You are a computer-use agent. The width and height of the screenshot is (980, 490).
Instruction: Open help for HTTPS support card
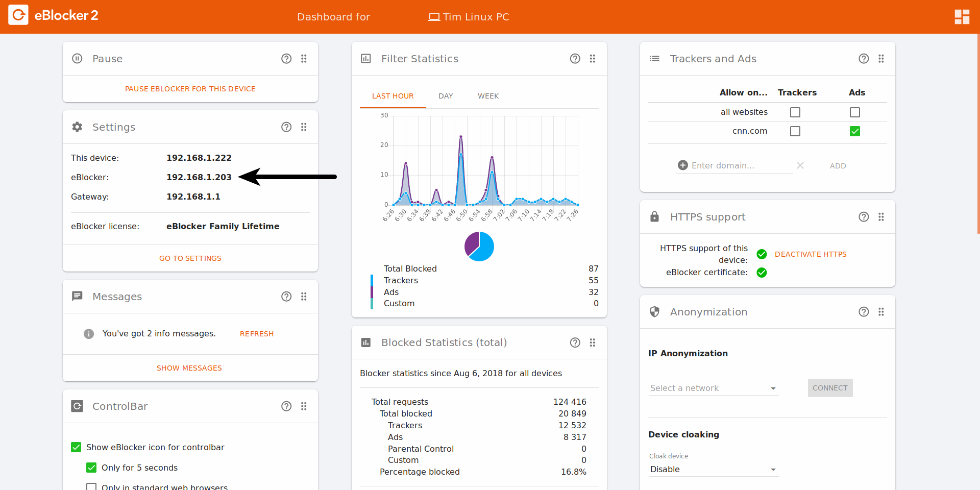(x=864, y=217)
